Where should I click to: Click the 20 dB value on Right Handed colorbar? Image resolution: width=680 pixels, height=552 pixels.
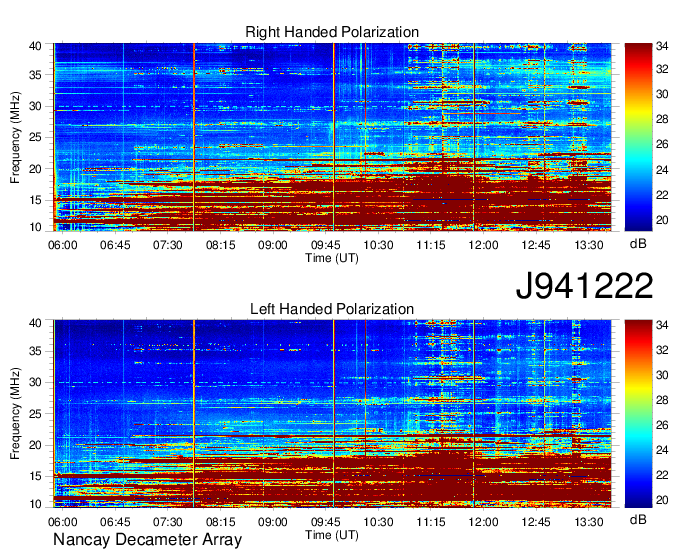click(x=662, y=220)
